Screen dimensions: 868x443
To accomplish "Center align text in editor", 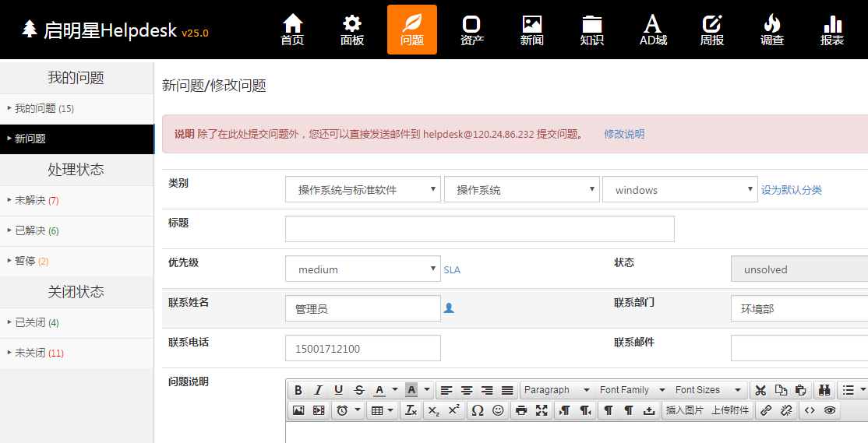I will [467, 391].
